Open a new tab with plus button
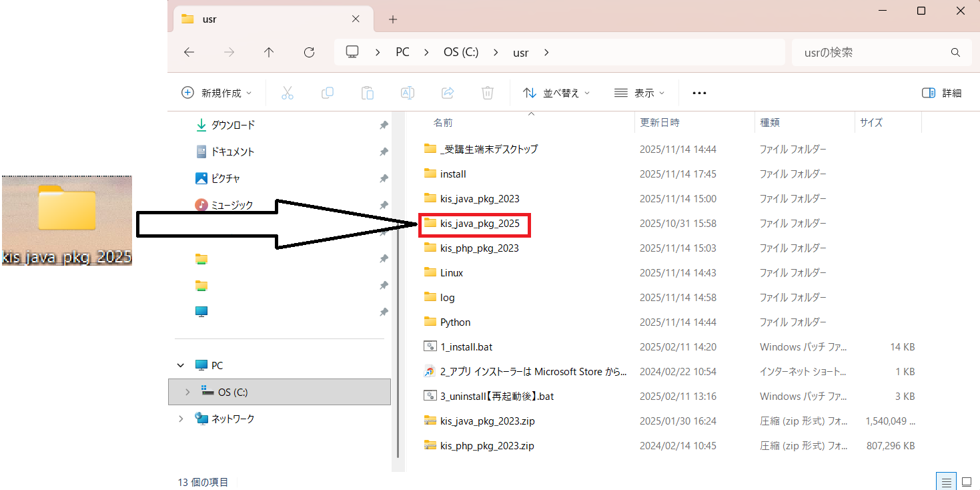The height and width of the screenshot is (490, 980). (x=393, y=19)
